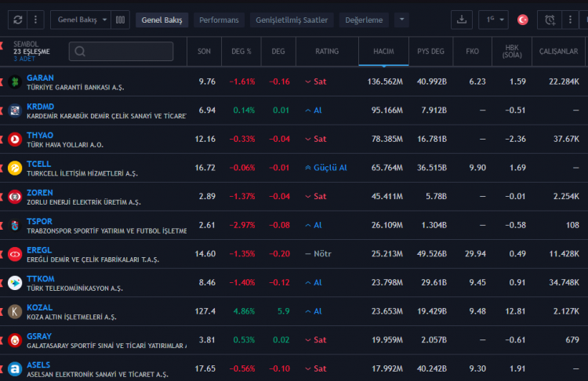Click the THYAO Türk Hava Yolları logo
Viewport: 588px width, 381px height.
pyautogui.click(x=15, y=140)
